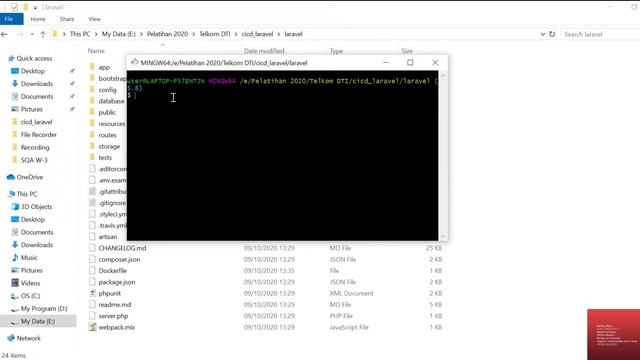Sort files by Name column
The height and width of the screenshot is (360, 640).
pos(96,51)
